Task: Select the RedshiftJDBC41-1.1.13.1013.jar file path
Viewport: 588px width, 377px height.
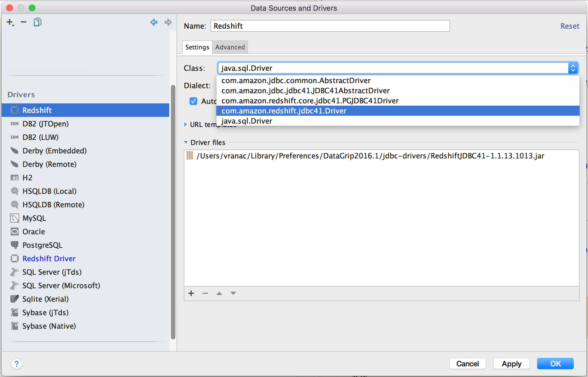Action: point(370,156)
